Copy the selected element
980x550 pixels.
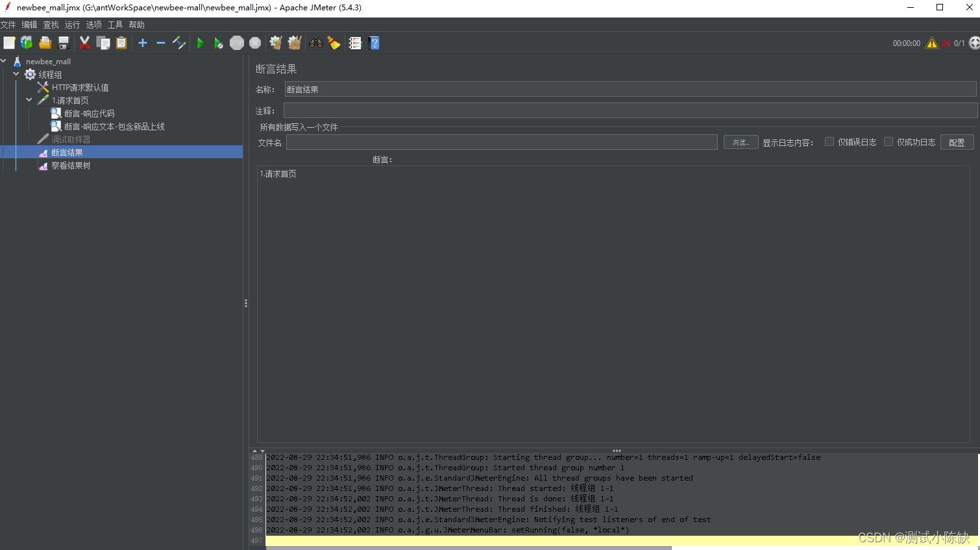tap(103, 43)
